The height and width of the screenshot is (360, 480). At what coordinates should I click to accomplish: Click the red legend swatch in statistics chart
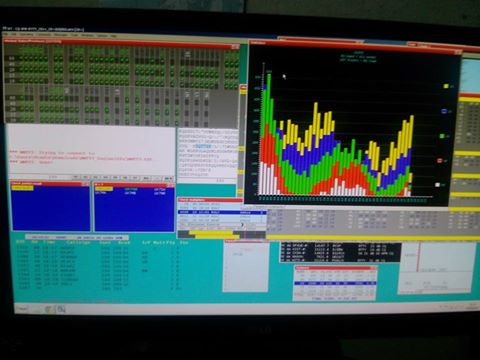pos(440,160)
